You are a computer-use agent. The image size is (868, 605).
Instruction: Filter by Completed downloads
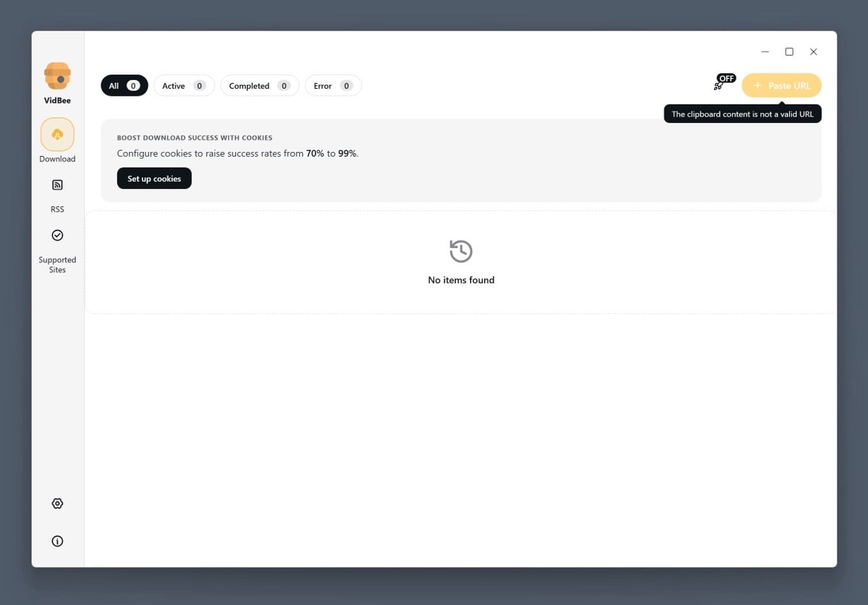coord(259,85)
